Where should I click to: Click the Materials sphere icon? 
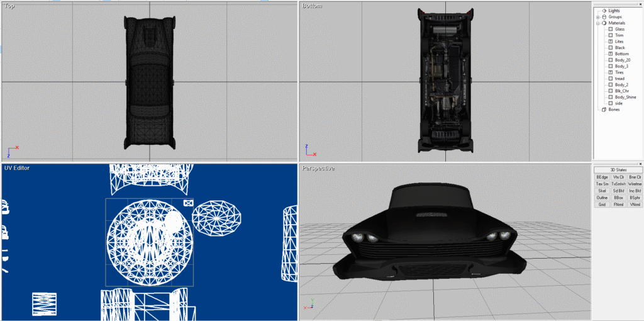pos(604,23)
